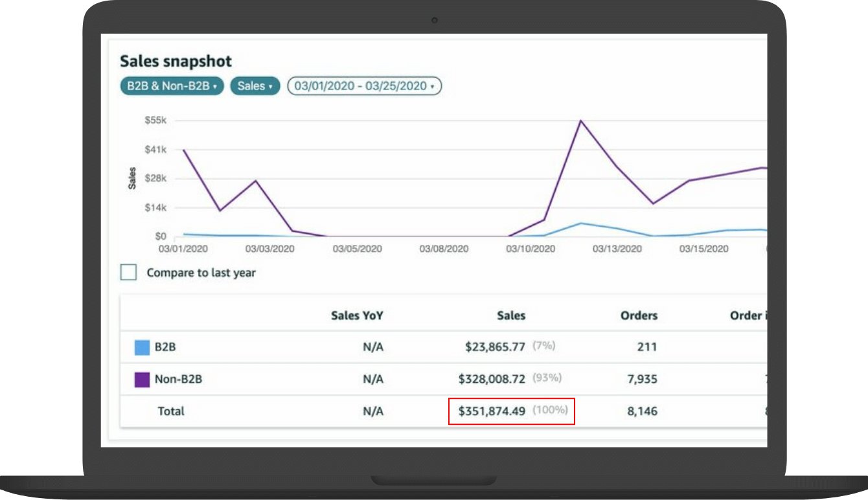Click the Sales YoY column header
868x500 pixels.
point(357,316)
